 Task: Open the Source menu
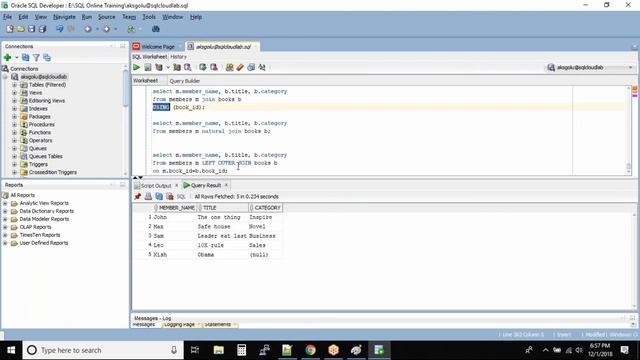coord(107,17)
